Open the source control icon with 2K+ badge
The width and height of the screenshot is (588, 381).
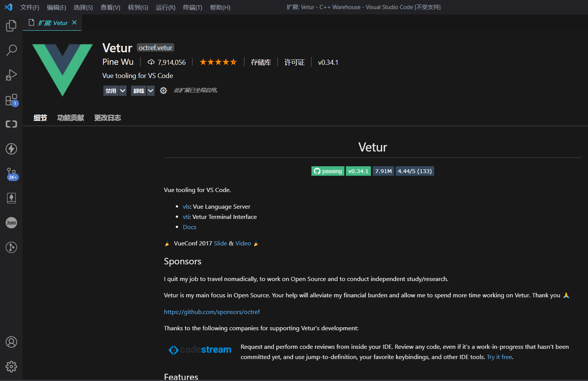point(11,174)
